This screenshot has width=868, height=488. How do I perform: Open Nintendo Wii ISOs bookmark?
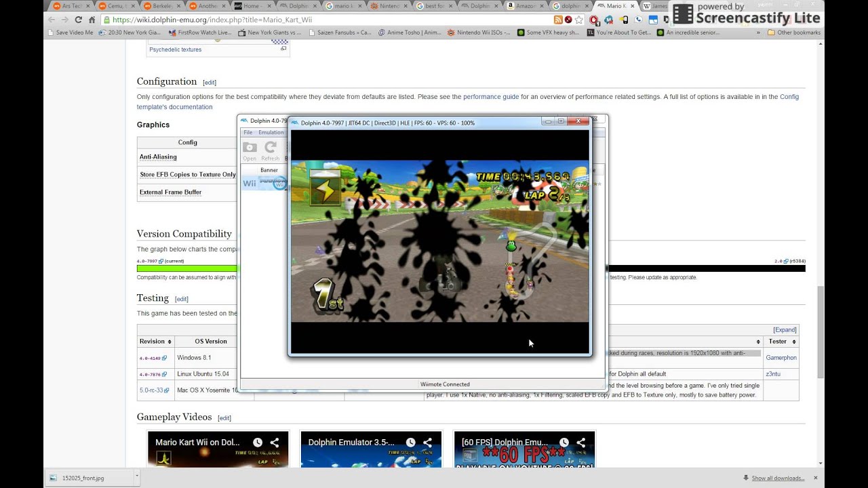479,33
